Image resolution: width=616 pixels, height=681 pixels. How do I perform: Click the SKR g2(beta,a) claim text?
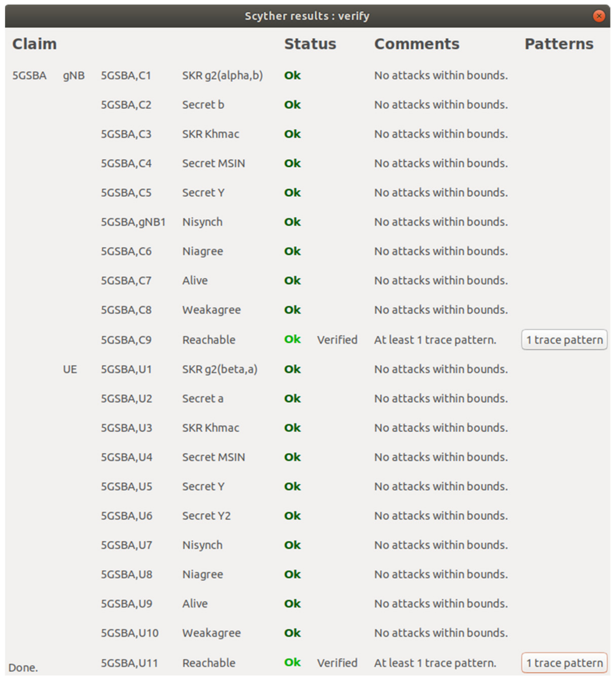pos(220,369)
